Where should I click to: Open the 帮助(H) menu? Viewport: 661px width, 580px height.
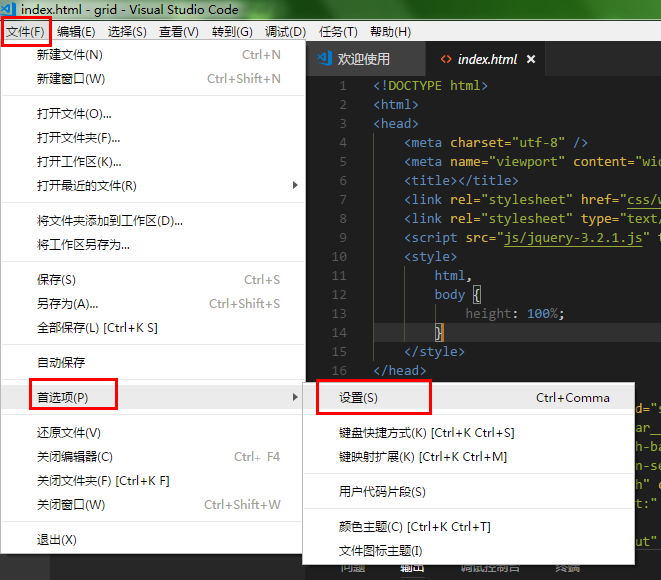(390, 32)
